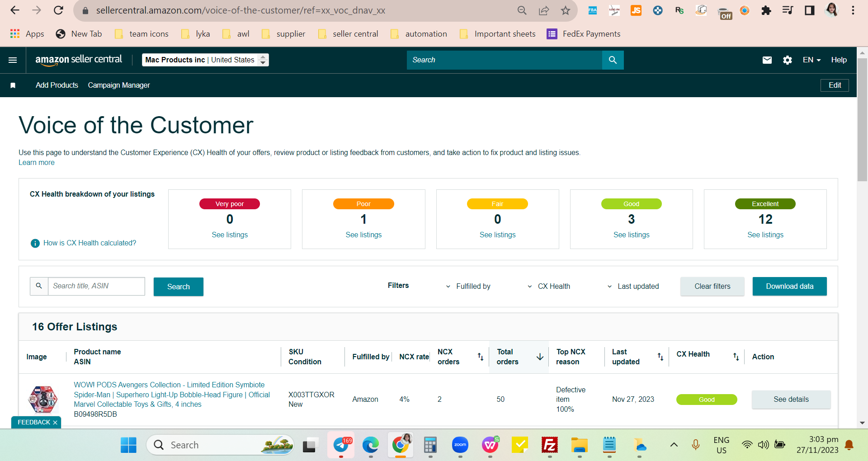This screenshot has height=461, width=868.
Task: Click the CX Health info icon
Action: 35,243
